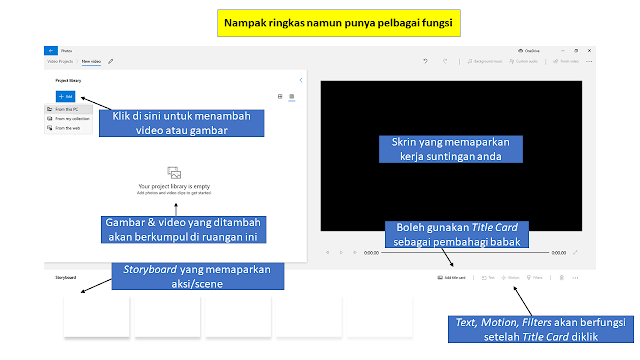This screenshot has width=640, height=360.
Task: Open top toolbar See more ellipsis
Action: point(589,62)
